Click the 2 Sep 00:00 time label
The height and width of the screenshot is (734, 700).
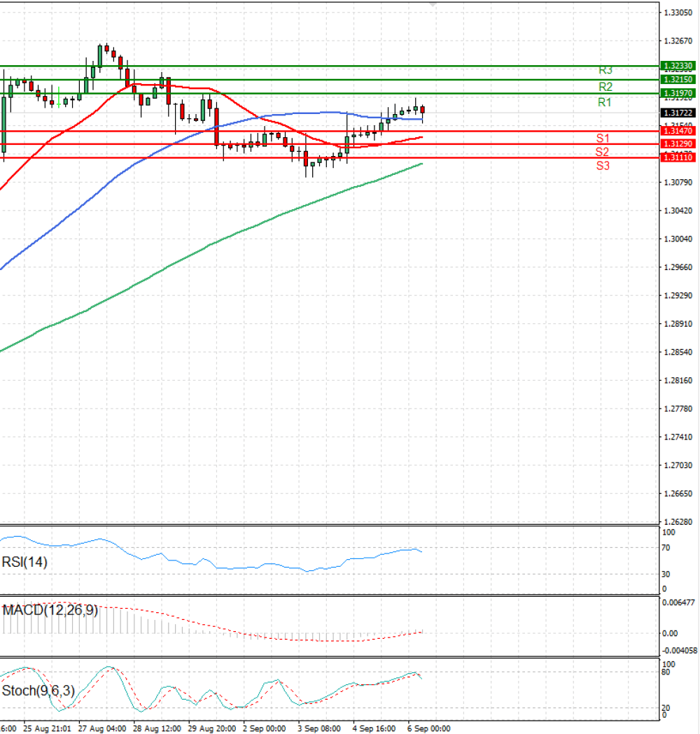(x=264, y=729)
